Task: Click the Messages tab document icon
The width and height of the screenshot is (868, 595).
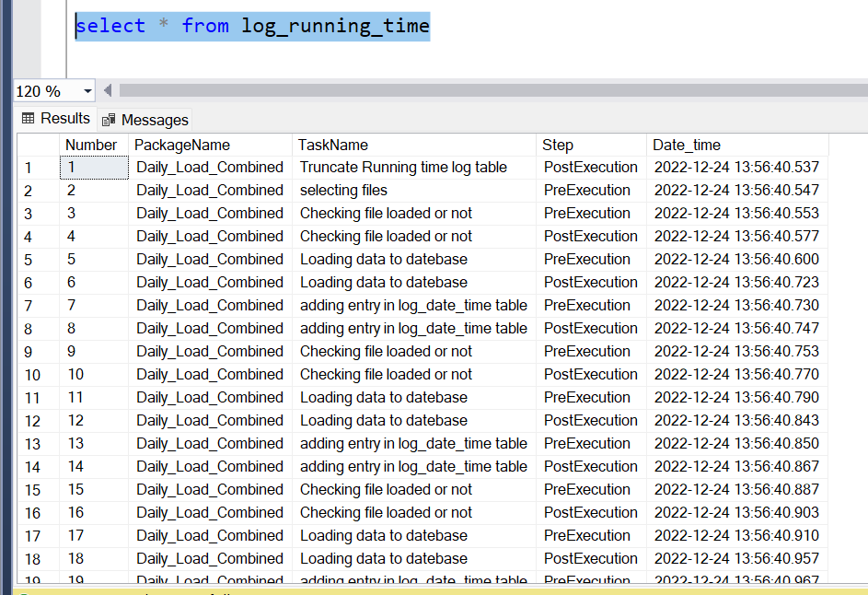Action: [110, 120]
